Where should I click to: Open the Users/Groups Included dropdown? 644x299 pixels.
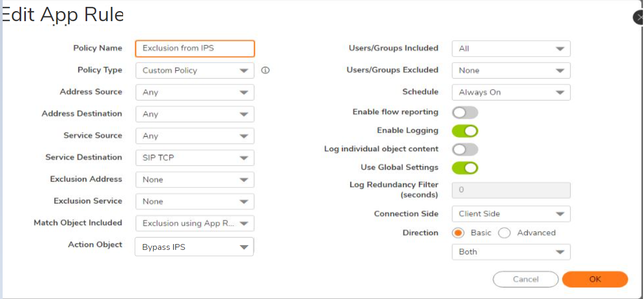coord(511,49)
